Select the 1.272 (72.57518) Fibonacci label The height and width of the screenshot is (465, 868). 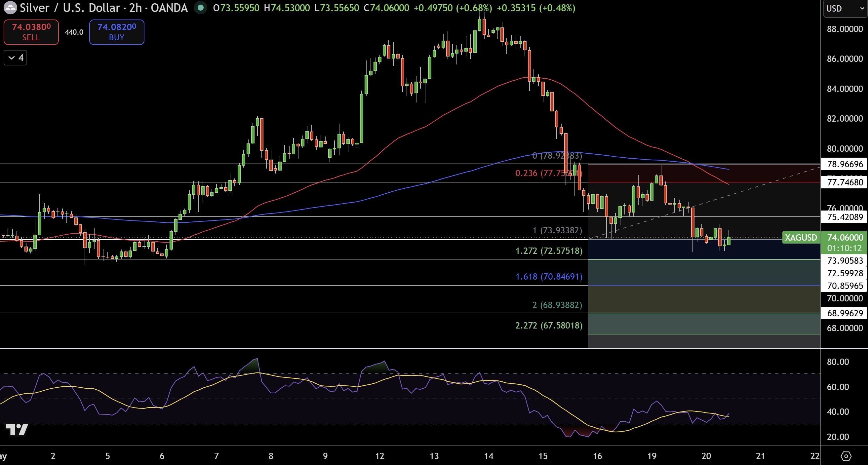(549, 251)
